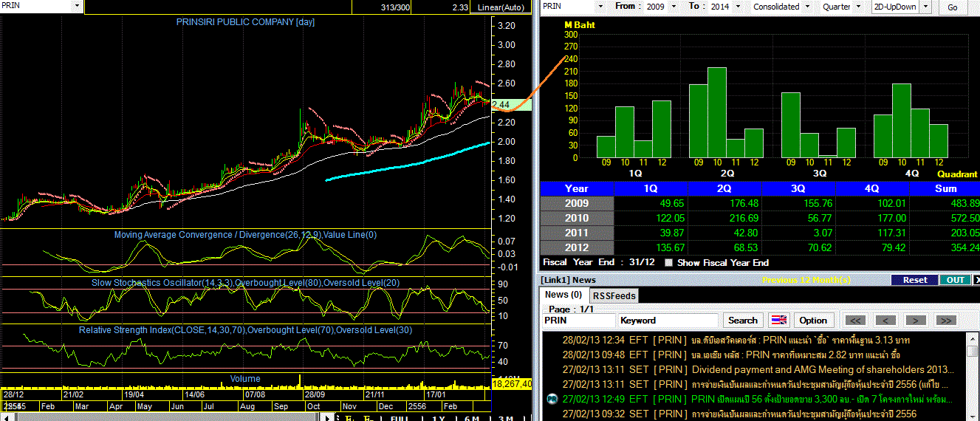Open Dividend payment and AMG Meeting news

(760, 369)
